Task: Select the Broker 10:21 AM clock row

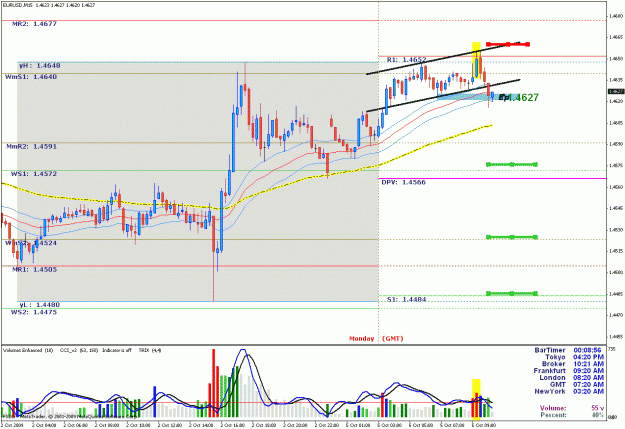Action: click(573, 364)
